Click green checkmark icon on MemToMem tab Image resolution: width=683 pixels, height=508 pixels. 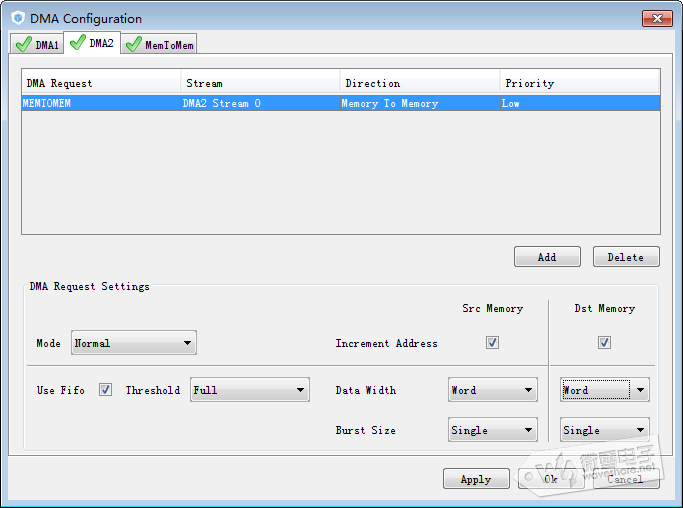tap(133, 44)
